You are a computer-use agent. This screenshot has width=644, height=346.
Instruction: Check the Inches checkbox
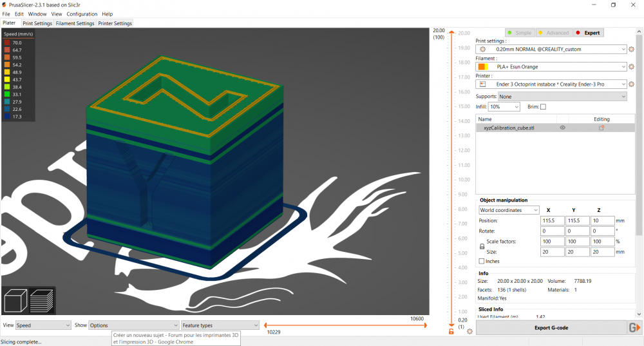tap(481, 262)
